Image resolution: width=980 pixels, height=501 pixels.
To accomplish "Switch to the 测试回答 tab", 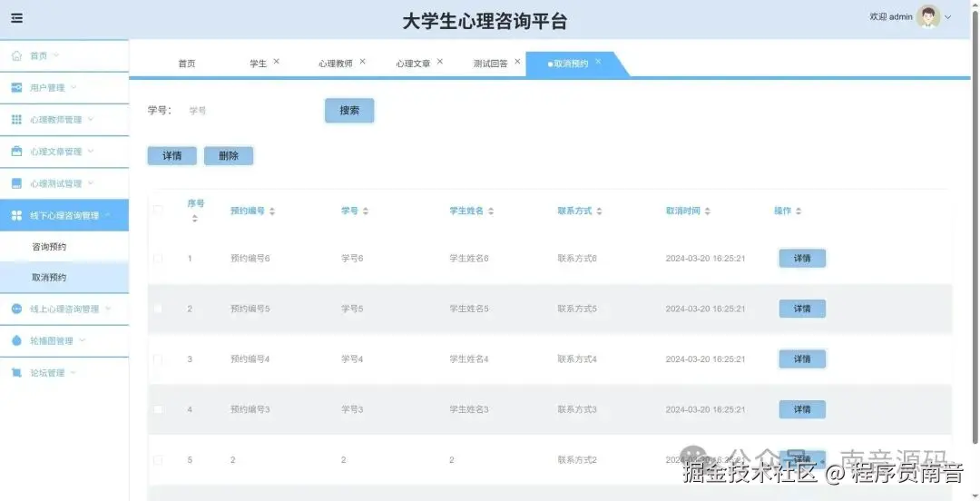I will (491, 64).
